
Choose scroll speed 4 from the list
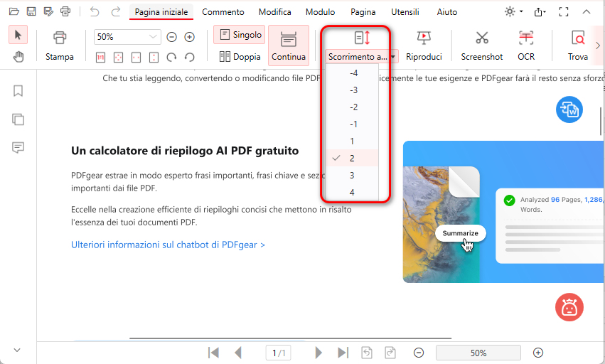coord(352,192)
